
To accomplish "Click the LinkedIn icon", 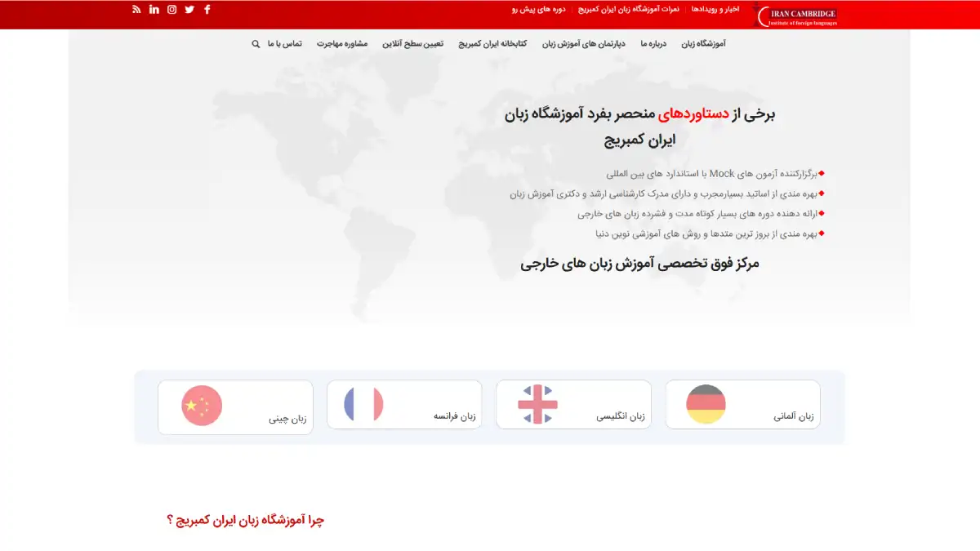I will pyautogui.click(x=154, y=9).
